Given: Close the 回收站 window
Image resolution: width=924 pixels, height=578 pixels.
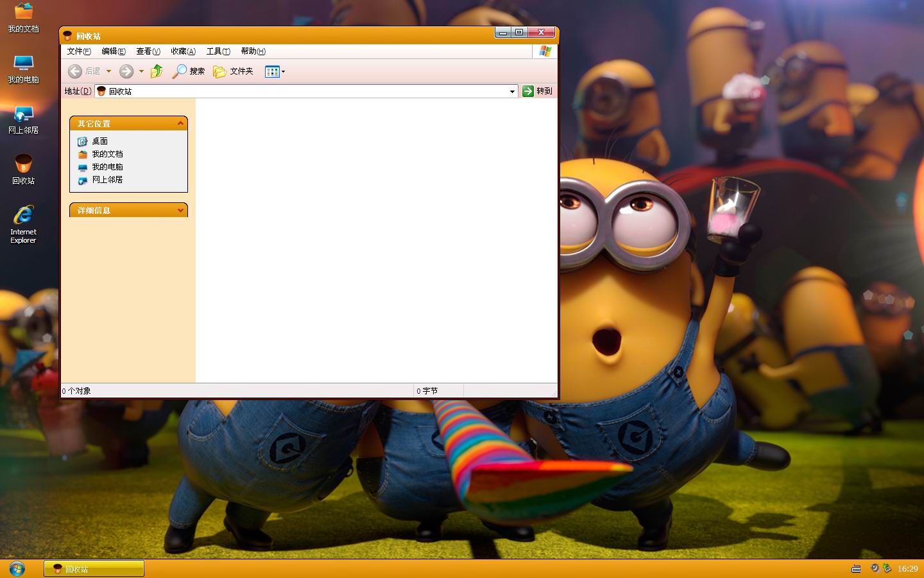Looking at the screenshot, I should point(541,32).
